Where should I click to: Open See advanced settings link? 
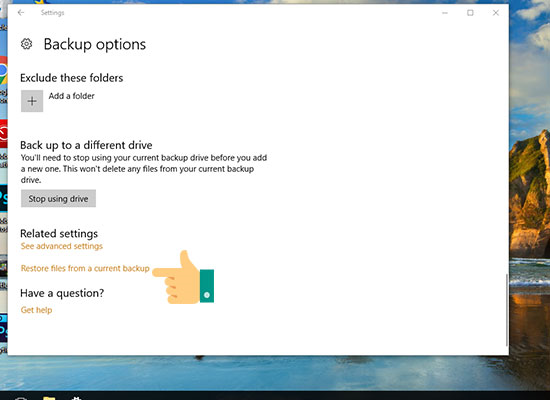point(62,246)
